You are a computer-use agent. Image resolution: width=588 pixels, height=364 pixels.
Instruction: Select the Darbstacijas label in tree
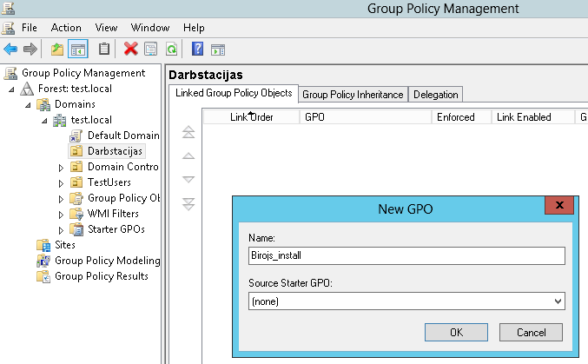(115, 151)
